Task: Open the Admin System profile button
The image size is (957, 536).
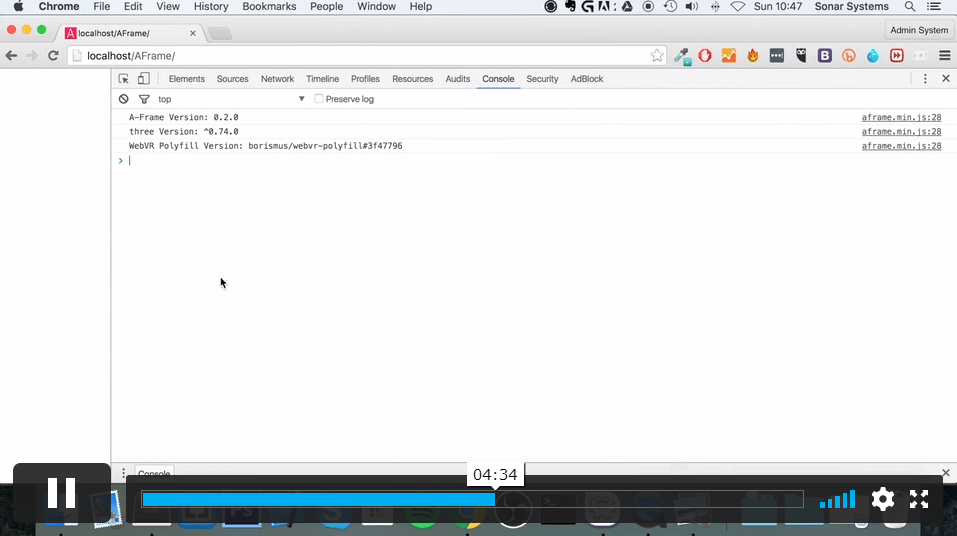Action: 919,30
